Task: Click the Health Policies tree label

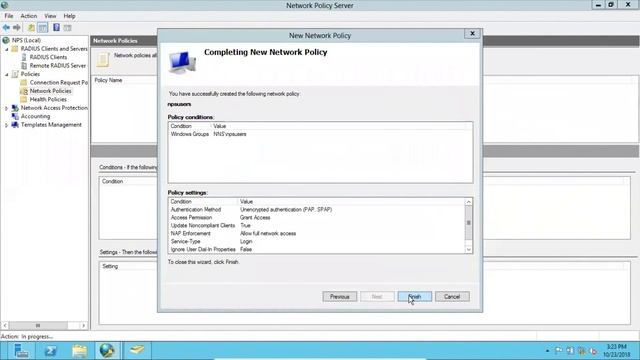Action: coord(48,100)
